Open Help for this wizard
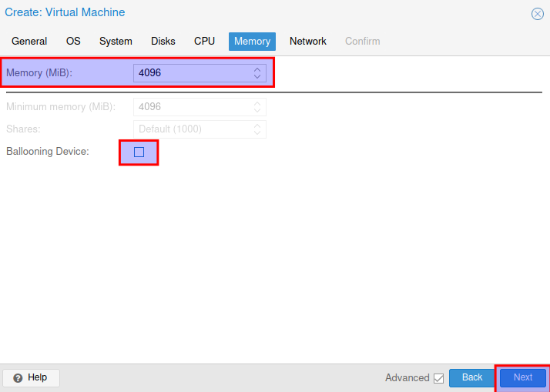550x392 pixels. [31, 377]
